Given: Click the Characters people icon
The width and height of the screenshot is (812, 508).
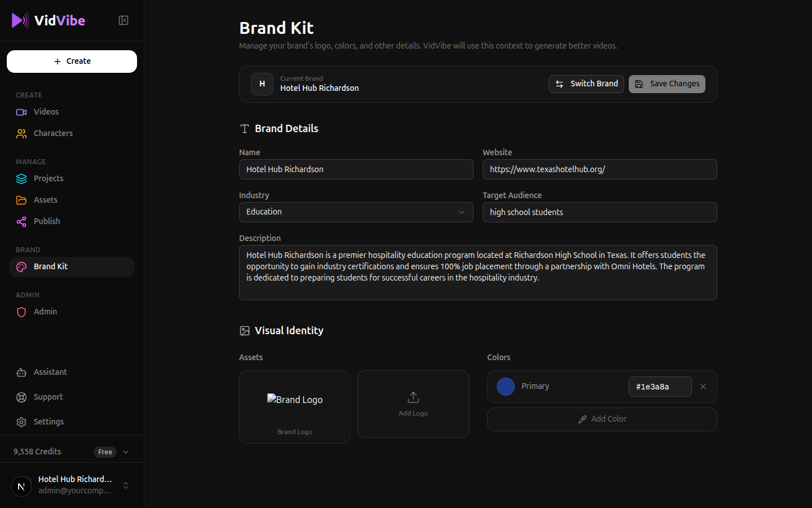Looking at the screenshot, I should (x=21, y=134).
